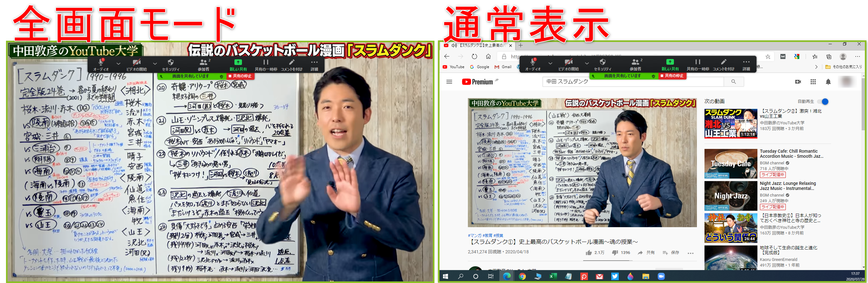868x283 pixels.
Task: Open YouTube hamburger guide menu
Action: 449,82
